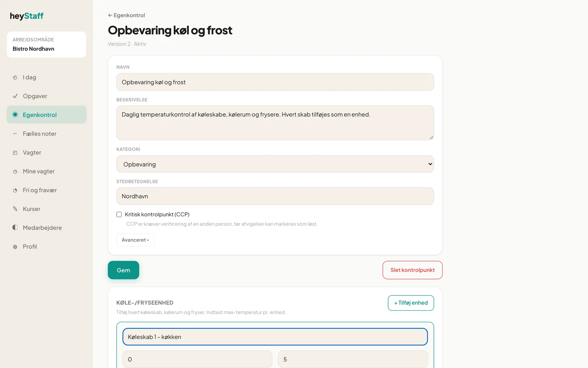The image size is (588, 368).
Task: Open Kurser in sidebar
Action: [x=46, y=209]
